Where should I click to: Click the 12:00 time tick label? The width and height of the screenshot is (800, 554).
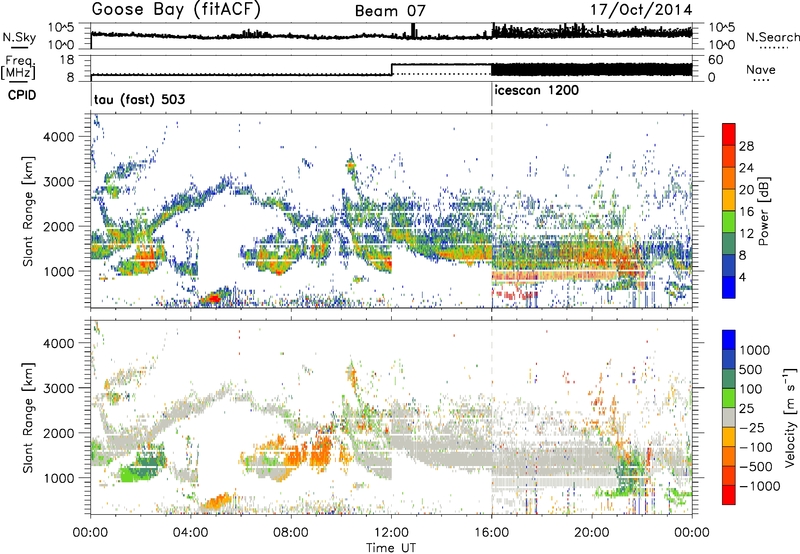(x=391, y=533)
